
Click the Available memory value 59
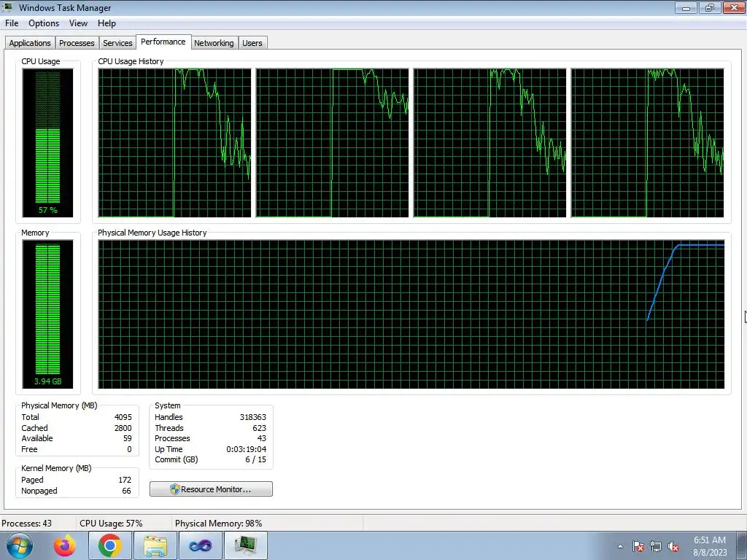pyautogui.click(x=127, y=438)
